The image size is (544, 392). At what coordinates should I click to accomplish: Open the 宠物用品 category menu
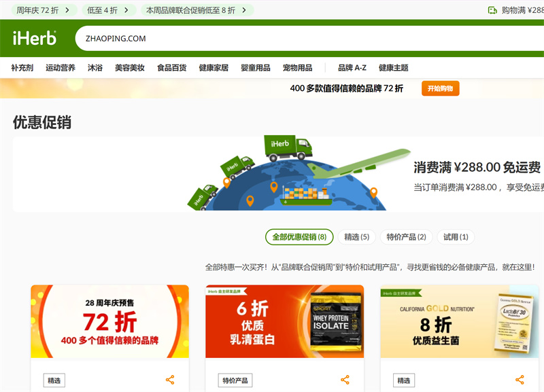298,67
